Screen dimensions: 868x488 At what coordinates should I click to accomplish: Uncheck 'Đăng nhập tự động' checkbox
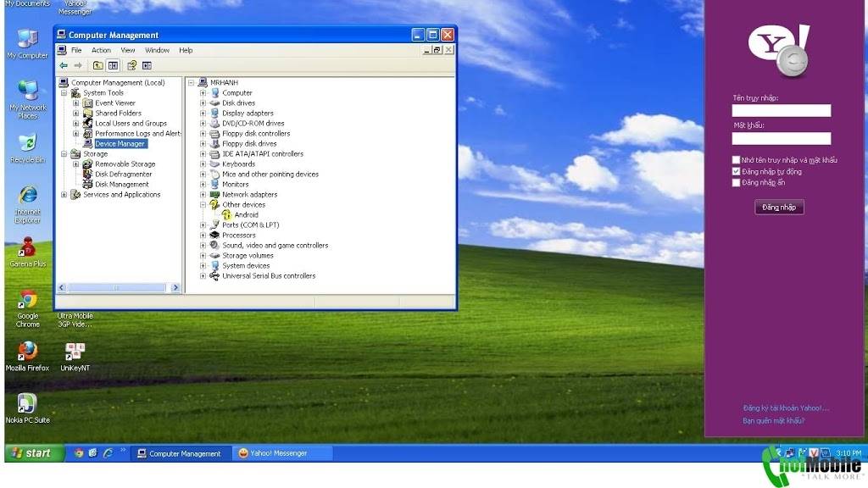pyautogui.click(x=737, y=171)
